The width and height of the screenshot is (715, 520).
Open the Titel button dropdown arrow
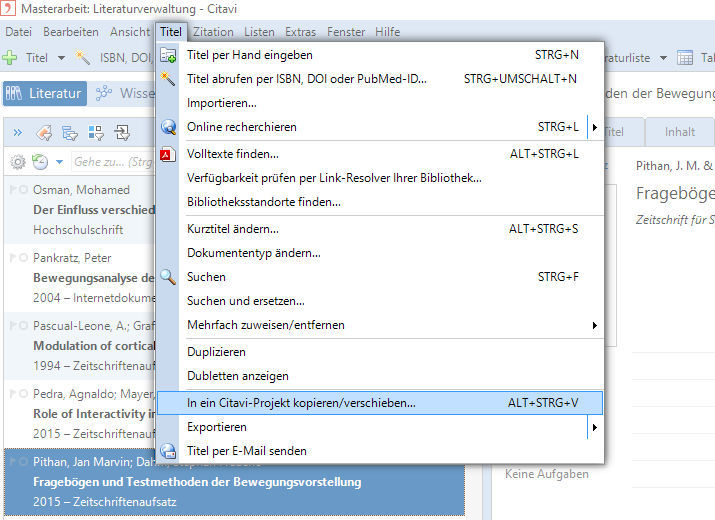tap(61, 58)
